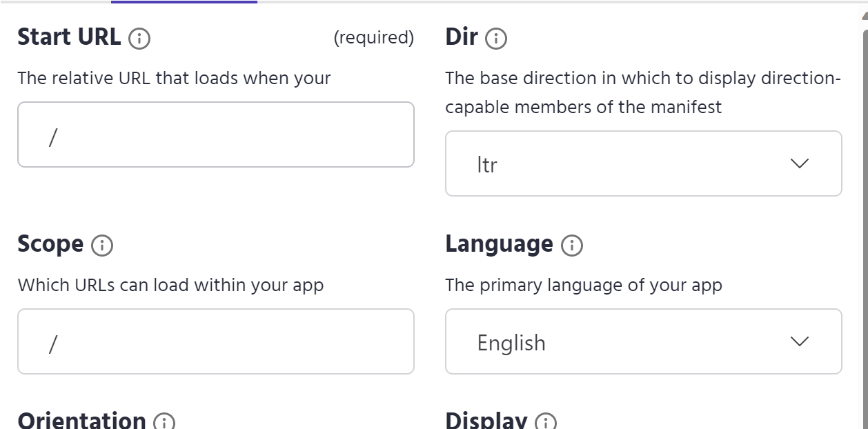Click inside the Start URL input field
Viewport: 868px width, 429px height.
point(216,134)
